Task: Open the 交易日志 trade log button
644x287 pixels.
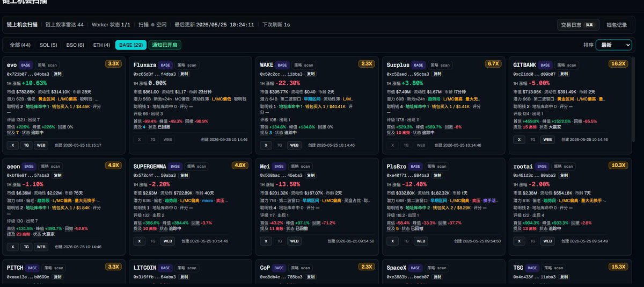Action: coord(578,25)
